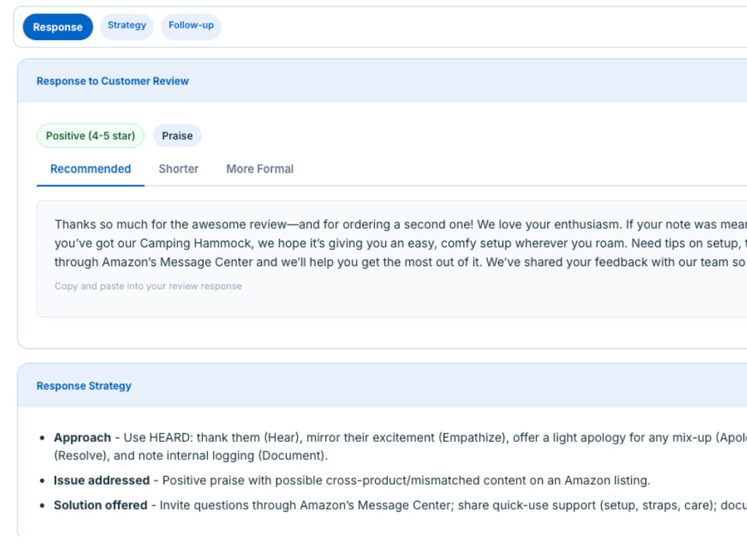
Task: Click the bold Issue addressed label
Action: (102, 481)
